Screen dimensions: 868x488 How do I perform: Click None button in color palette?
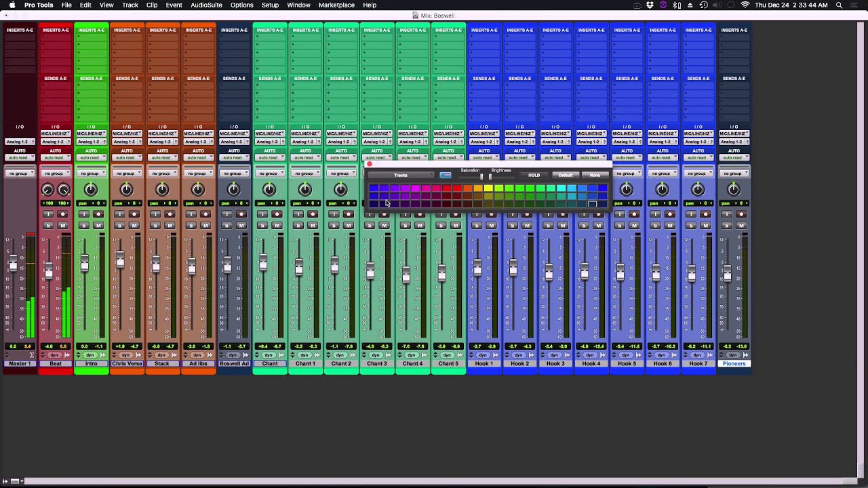[595, 175]
